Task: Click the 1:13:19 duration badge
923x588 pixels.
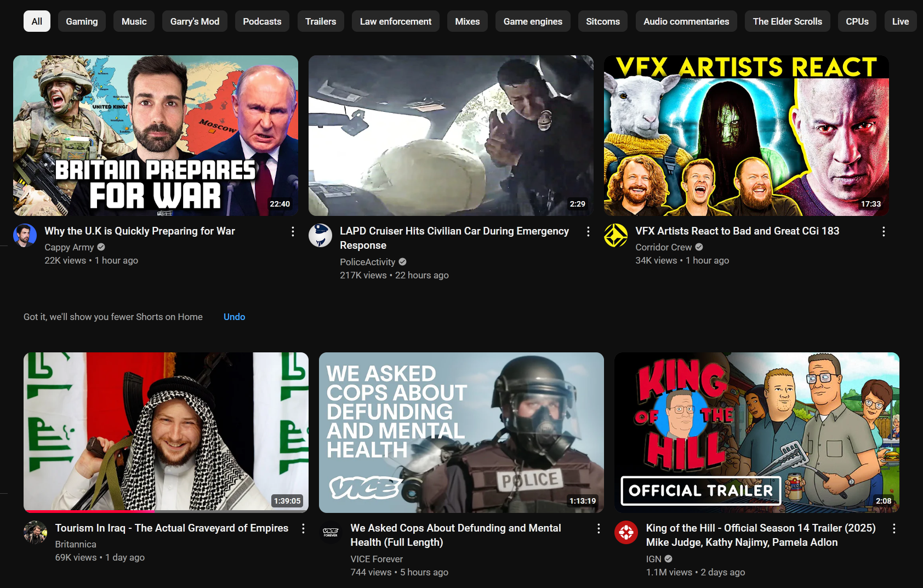Action: (583, 501)
